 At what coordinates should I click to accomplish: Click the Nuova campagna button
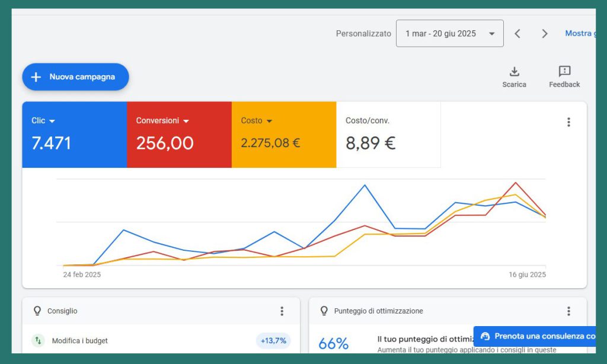click(x=75, y=77)
